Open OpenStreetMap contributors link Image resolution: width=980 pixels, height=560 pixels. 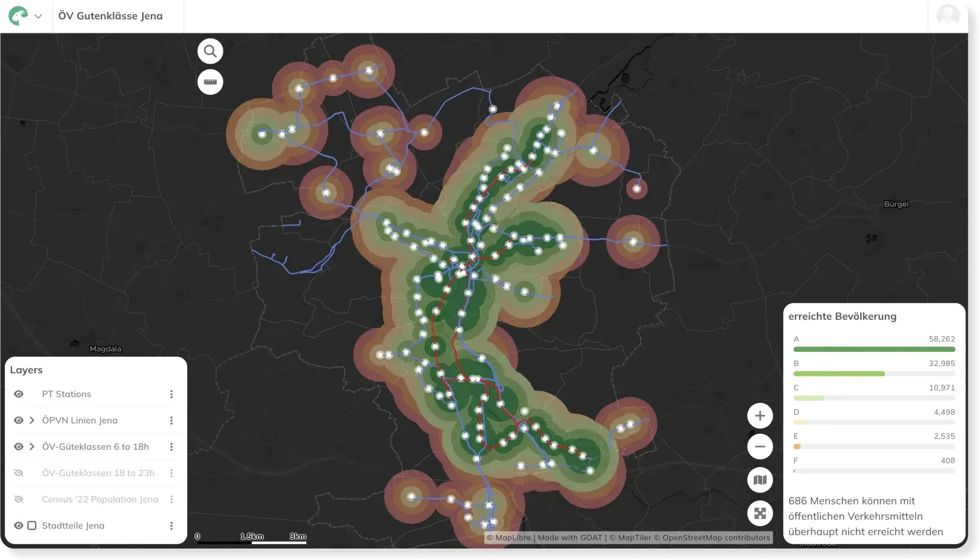pyautogui.click(x=712, y=537)
